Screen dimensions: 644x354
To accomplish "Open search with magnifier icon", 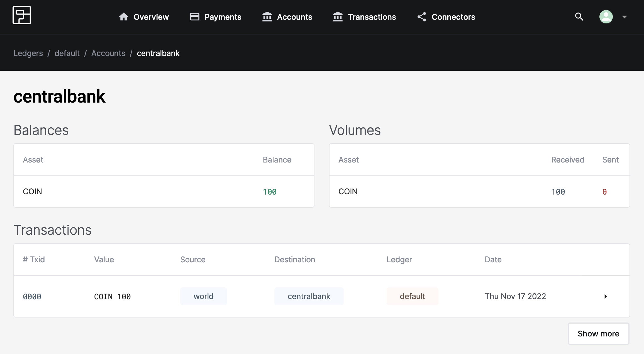I will (x=579, y=17).
